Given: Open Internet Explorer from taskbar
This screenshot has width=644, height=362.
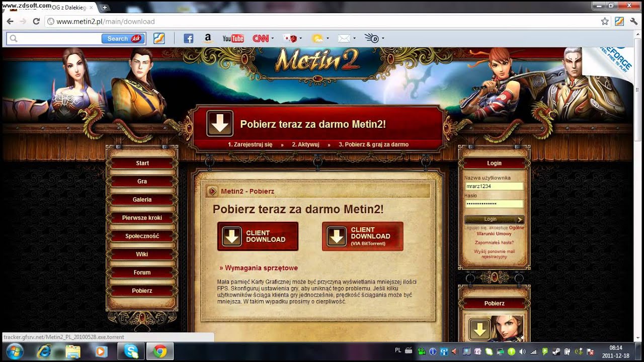Looking at the screenshot, I should (45, 351).
